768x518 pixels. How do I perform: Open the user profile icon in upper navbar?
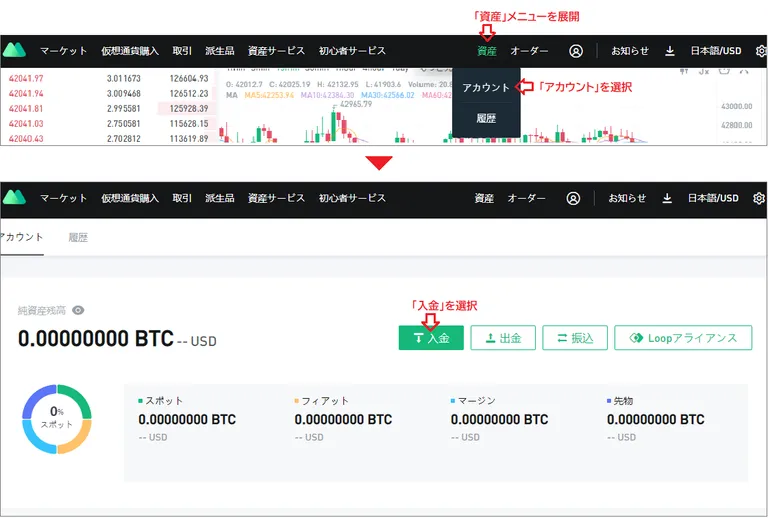tap(576, 51)
